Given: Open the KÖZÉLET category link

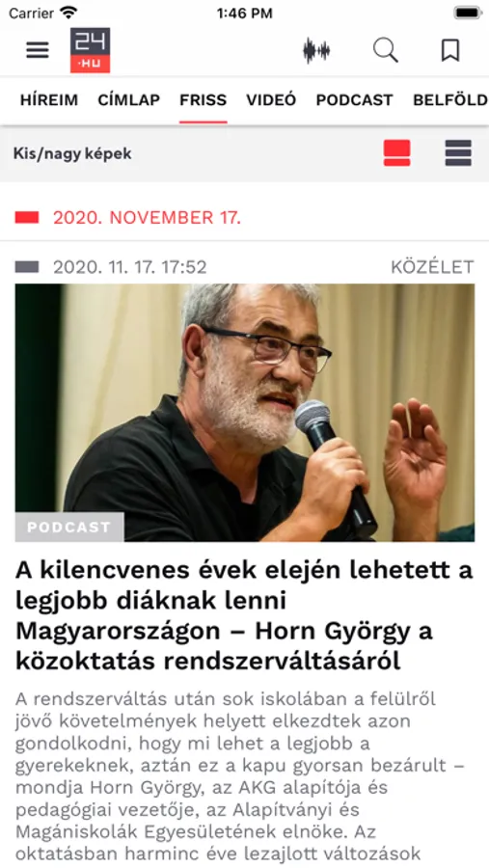Looking at the screenshot, I should click(x=432, y=267).
